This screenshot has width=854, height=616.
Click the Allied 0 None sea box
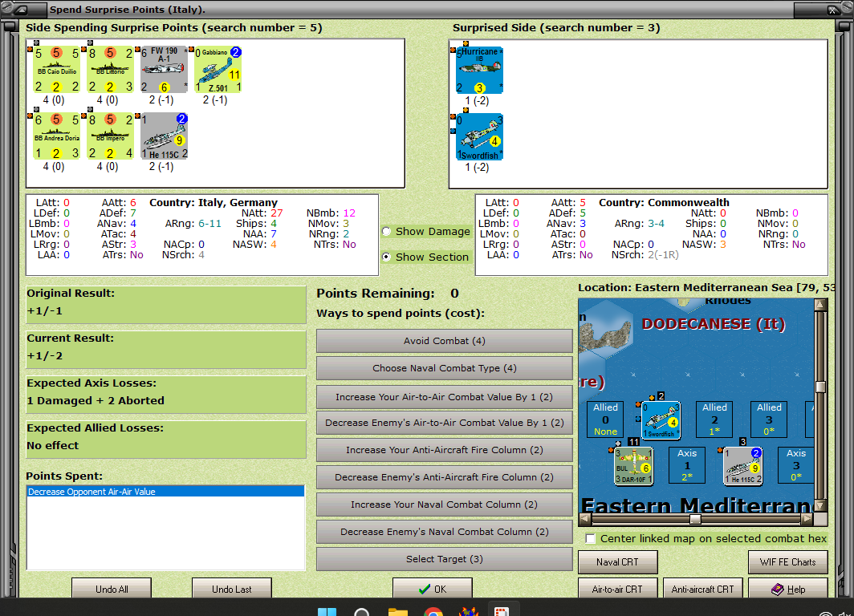(605, 419)
